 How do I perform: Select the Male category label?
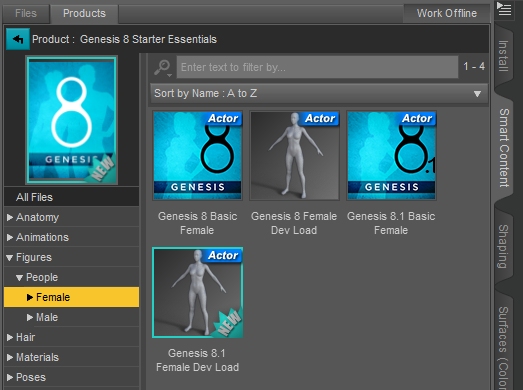pos(47,317)
